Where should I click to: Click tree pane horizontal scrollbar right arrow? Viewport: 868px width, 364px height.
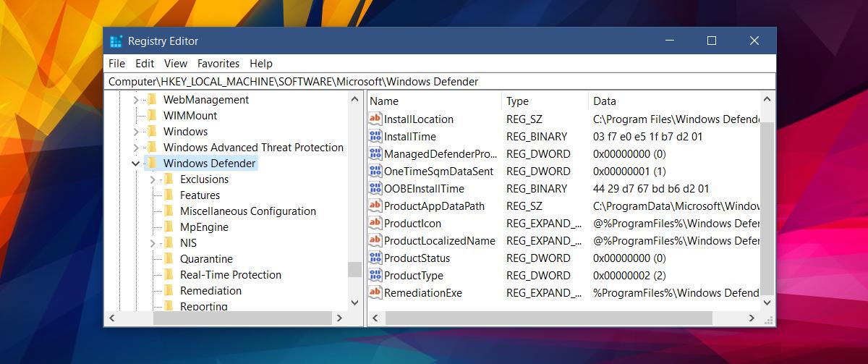[340, 318]
